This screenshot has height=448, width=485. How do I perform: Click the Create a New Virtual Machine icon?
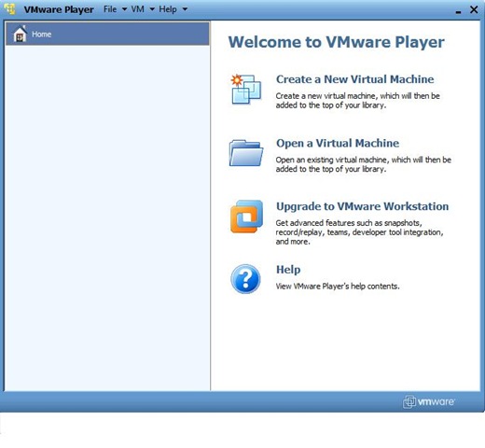coord(246,89)
